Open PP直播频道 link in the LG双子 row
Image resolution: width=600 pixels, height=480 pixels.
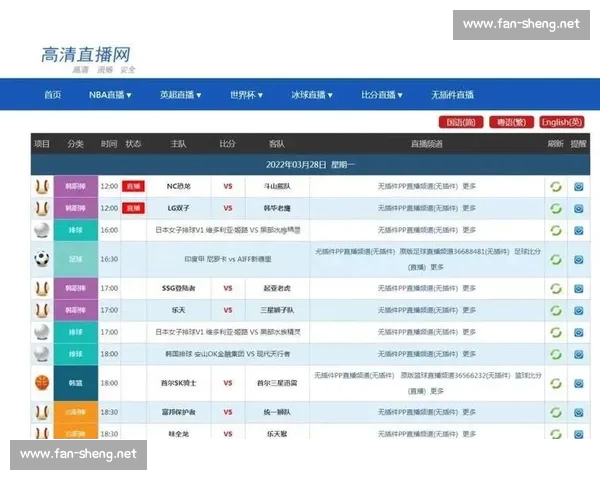[418, 208]
